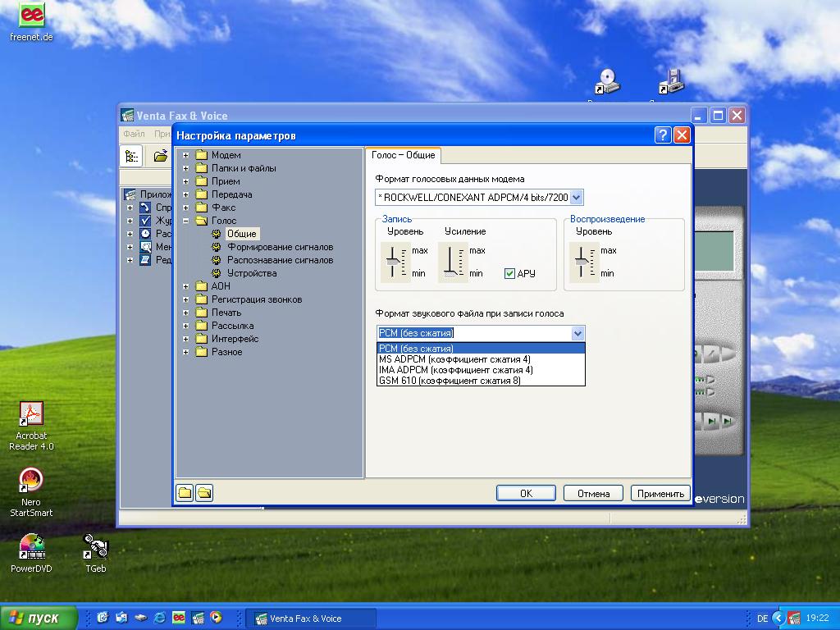Click the Применить button
The height and width of the screenshot is (630, 840).
pyautogui.click(x=660, y=493)
